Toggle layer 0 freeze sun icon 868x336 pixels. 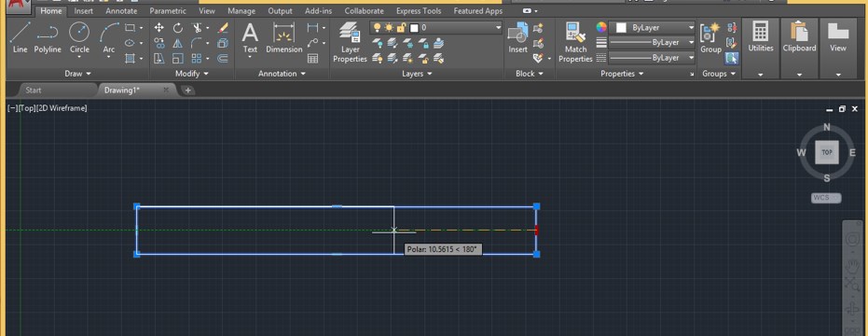(x=389, y=27)
